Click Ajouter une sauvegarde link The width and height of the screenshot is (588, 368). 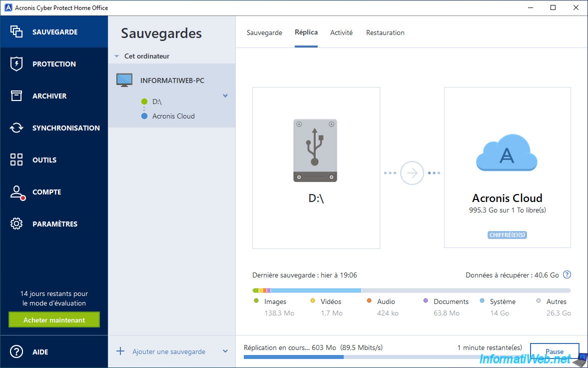tap(169, 351)
